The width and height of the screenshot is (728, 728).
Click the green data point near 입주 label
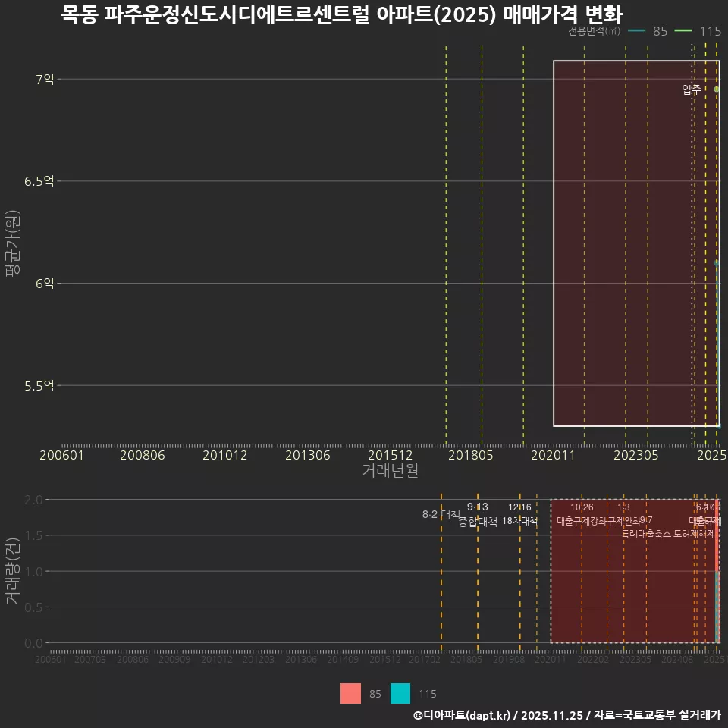(x=715, y=89)
